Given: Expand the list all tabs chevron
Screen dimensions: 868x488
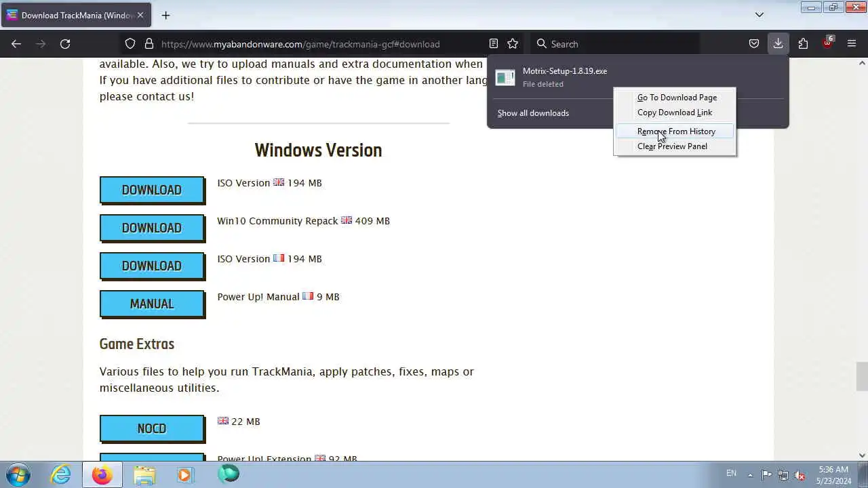Looking at the screenshot, I should click(759, 14).
